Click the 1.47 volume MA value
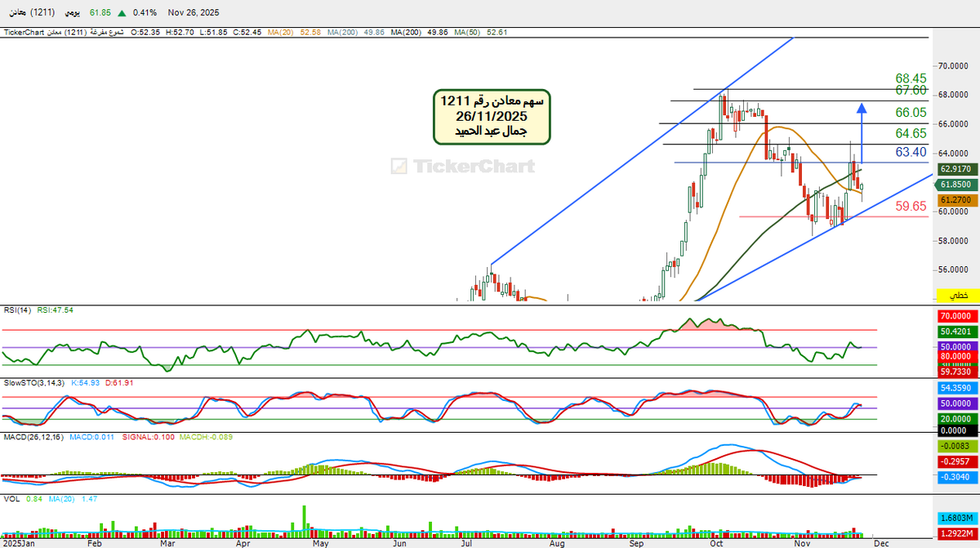 click(91, 497)
